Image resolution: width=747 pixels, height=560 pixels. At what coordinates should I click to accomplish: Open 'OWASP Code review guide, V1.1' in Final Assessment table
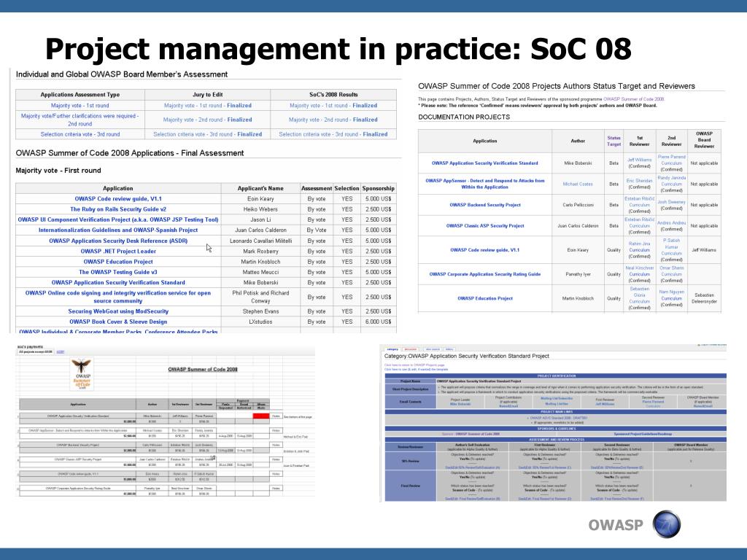pyautogui.click(x=118, y=198)
